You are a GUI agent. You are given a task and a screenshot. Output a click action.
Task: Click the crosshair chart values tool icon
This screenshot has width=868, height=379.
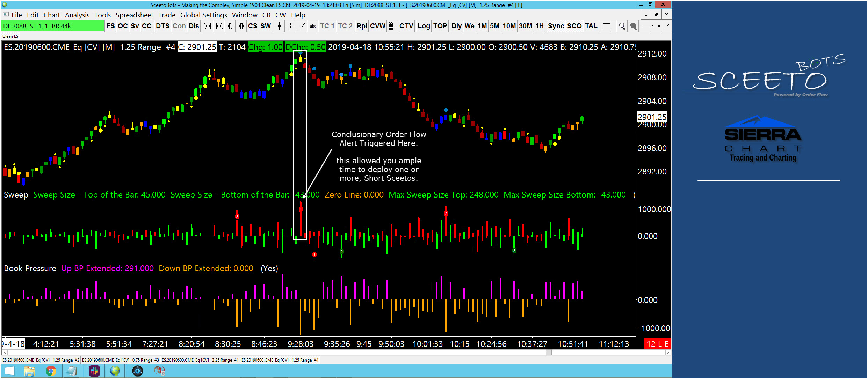279,26
